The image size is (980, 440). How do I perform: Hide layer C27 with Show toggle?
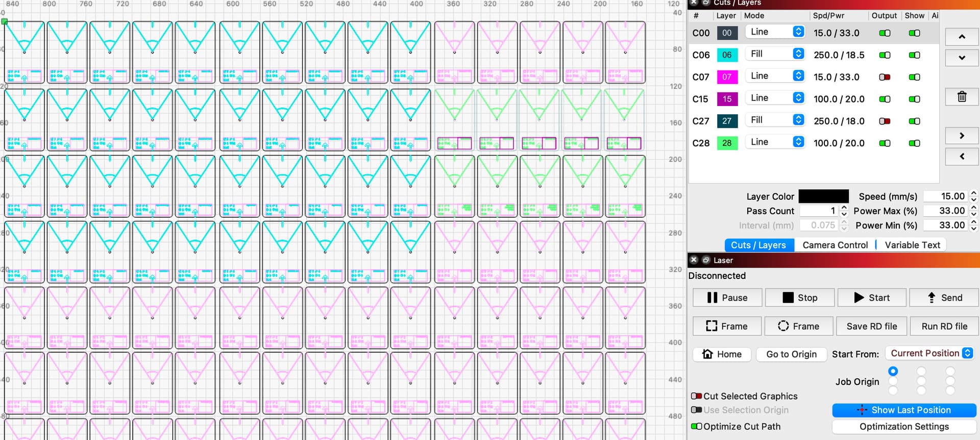point(914,121)
